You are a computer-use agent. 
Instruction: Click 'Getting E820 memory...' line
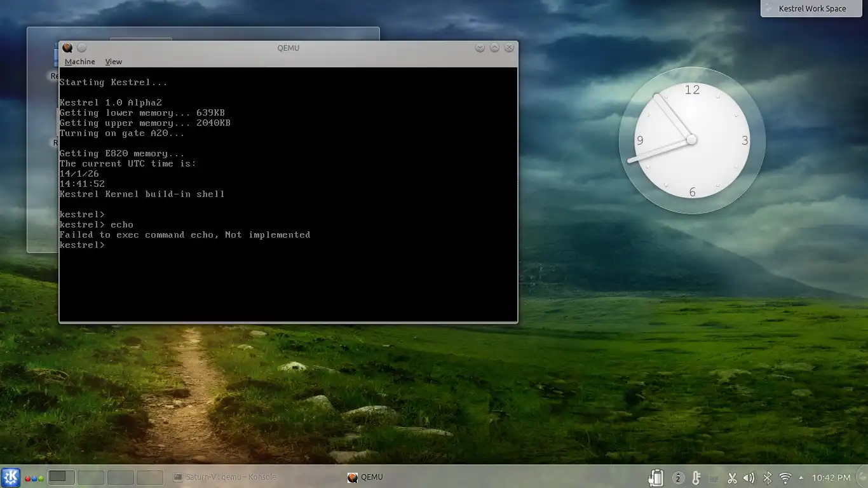pyautogui.click(x=122, y=154)
